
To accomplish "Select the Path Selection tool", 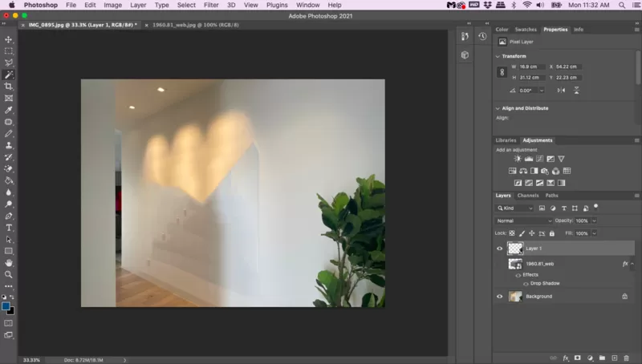I will click(9, 240).
